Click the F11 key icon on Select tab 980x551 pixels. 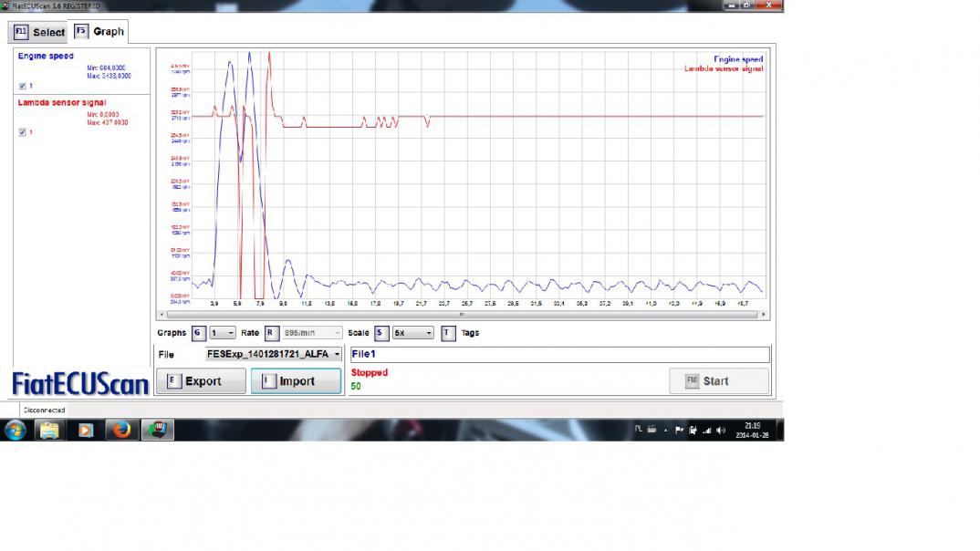pyautogui.click(x=21, y=32)
